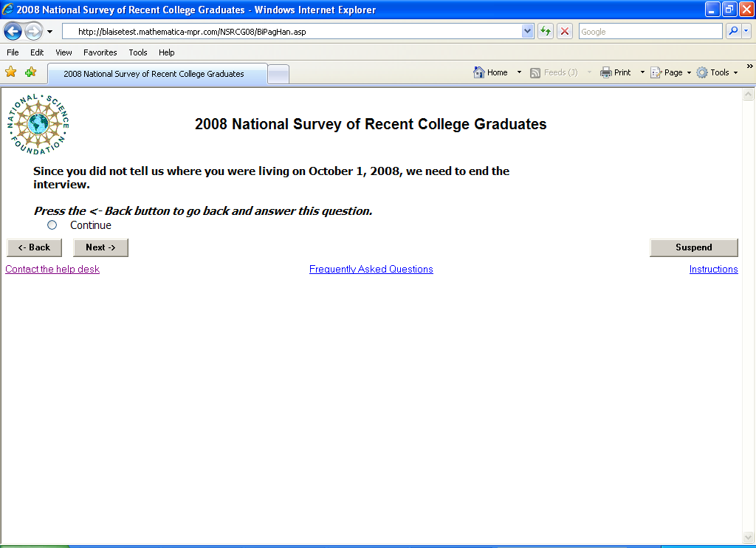Viewport: 756px width, 548px height.
Task: Open the Favorites menu
Action: click(100, 52)
